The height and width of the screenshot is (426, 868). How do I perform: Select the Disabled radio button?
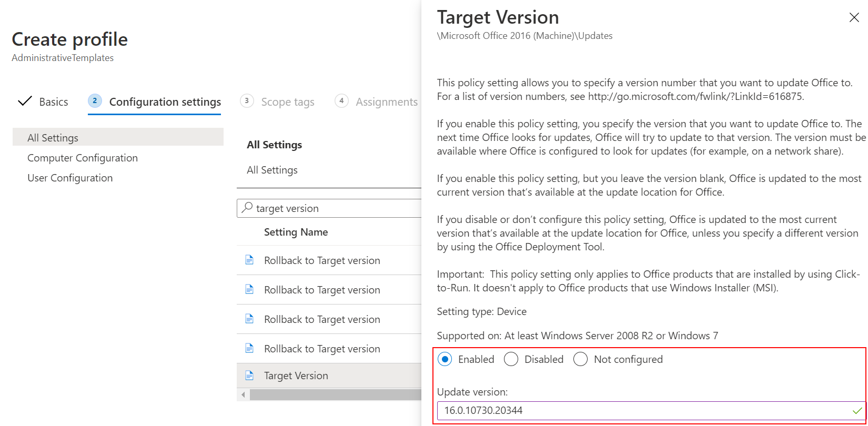coord(511,359)
